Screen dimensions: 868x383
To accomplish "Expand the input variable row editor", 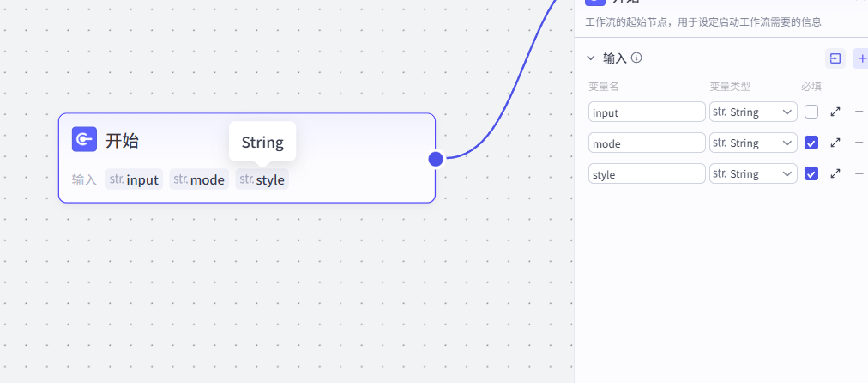I will (x=835, y=112).
